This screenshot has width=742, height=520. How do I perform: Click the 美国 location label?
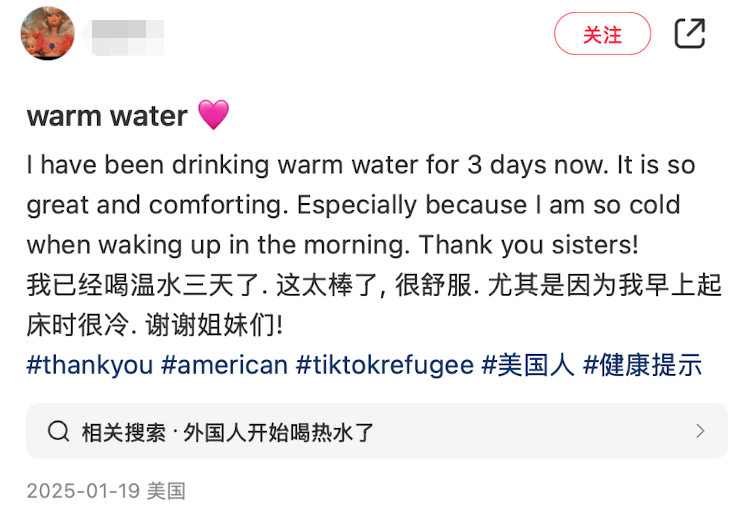166,491
